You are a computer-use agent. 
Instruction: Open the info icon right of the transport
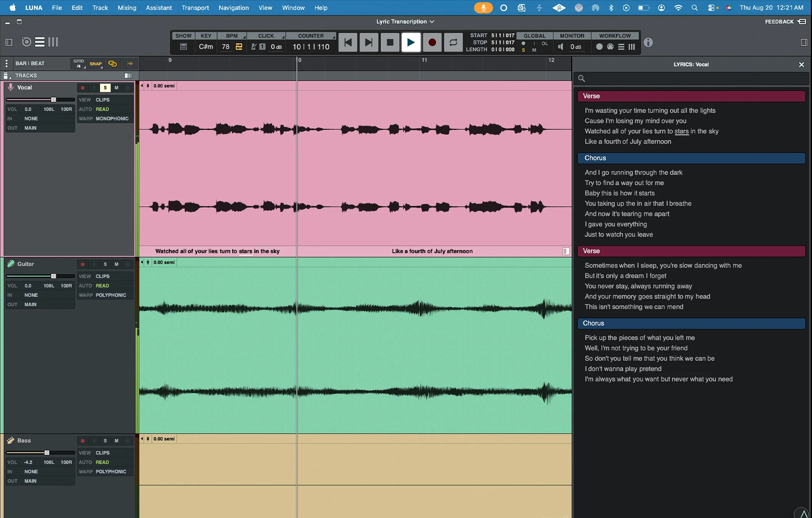(x=648, y=42)
